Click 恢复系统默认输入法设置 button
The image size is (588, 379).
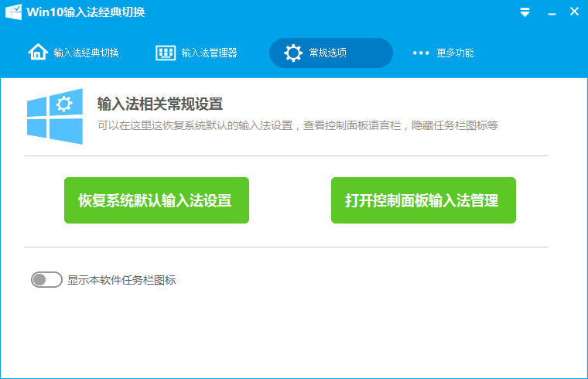(157, 200)
